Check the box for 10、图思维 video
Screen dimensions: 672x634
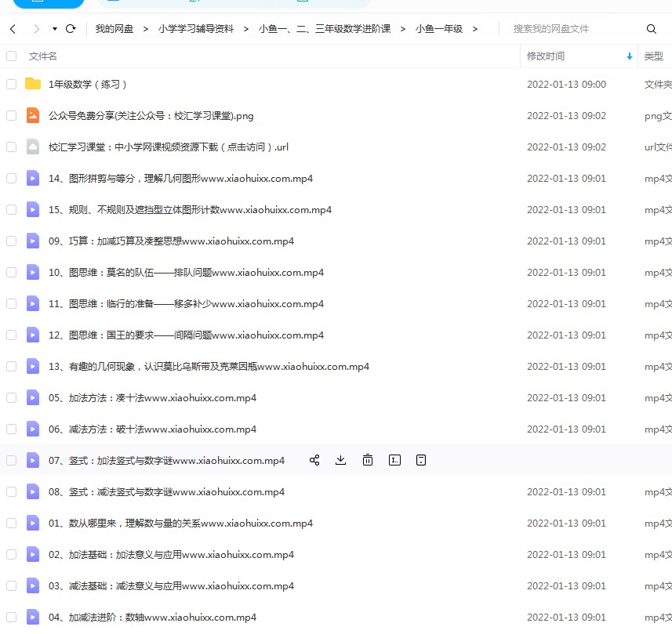pyautogui.click(x=12, y=273)
